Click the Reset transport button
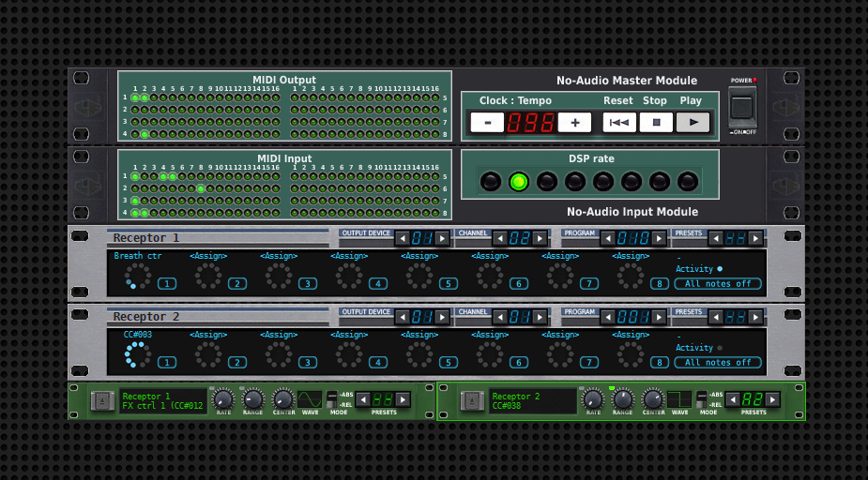The image size is (868, 480). [x=619, y=123]
